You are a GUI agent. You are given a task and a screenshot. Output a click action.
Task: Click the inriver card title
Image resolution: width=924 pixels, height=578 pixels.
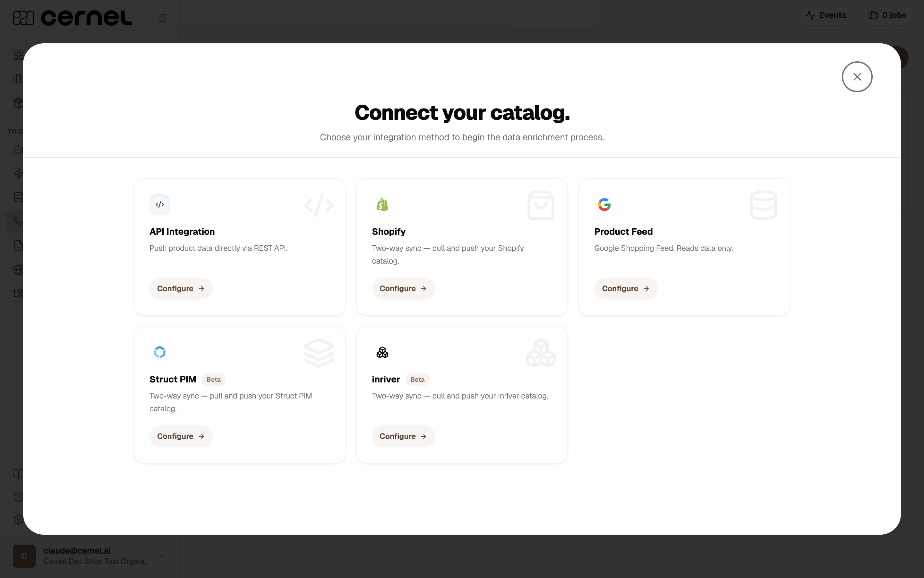pyautogui.click(x=386, y=379)
